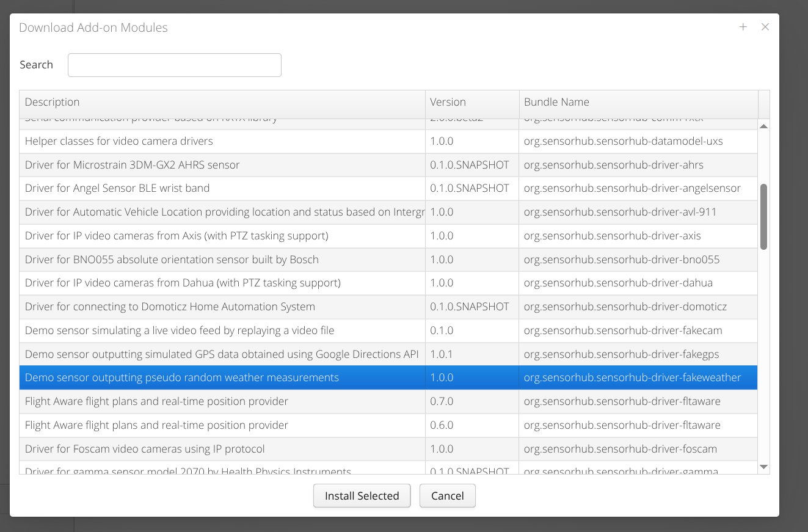Click the Search input field
This screenshot has width=808, height=532.
click(175, 65)
